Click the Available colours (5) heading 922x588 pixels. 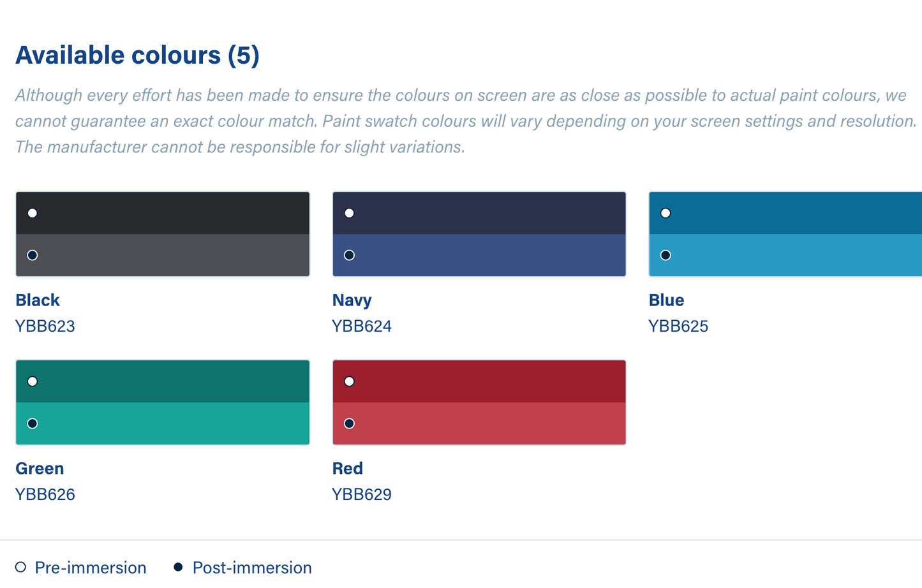coord(137,55)
